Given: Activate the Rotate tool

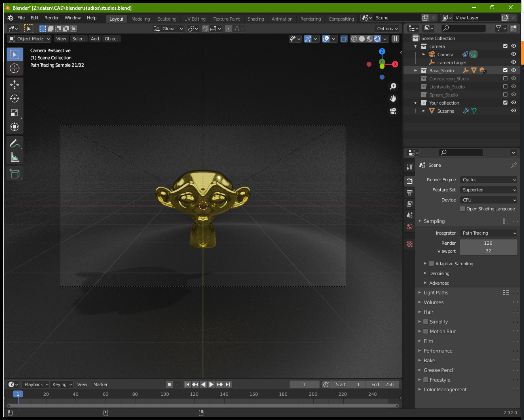Looking at the screenshot, I should click(x=15, y=98).
